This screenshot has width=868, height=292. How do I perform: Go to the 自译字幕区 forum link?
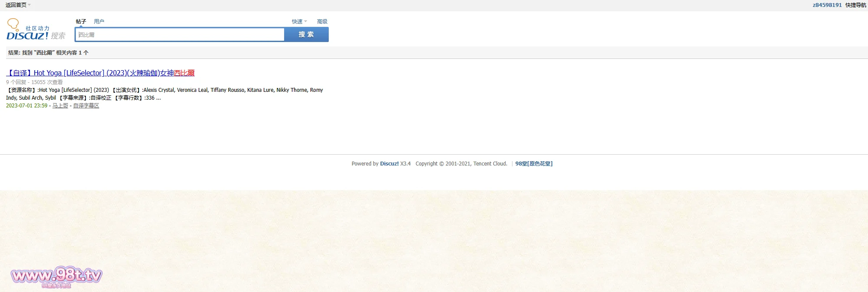tap(86, 106)
